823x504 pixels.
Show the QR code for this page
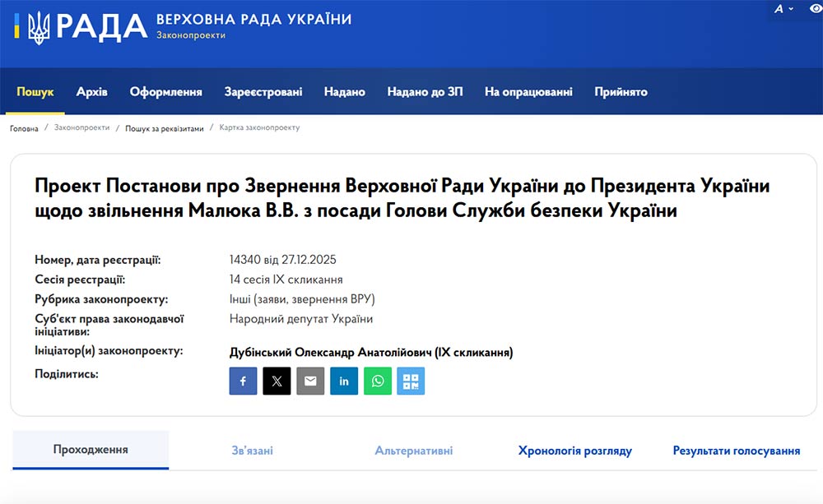click(411, 381)
